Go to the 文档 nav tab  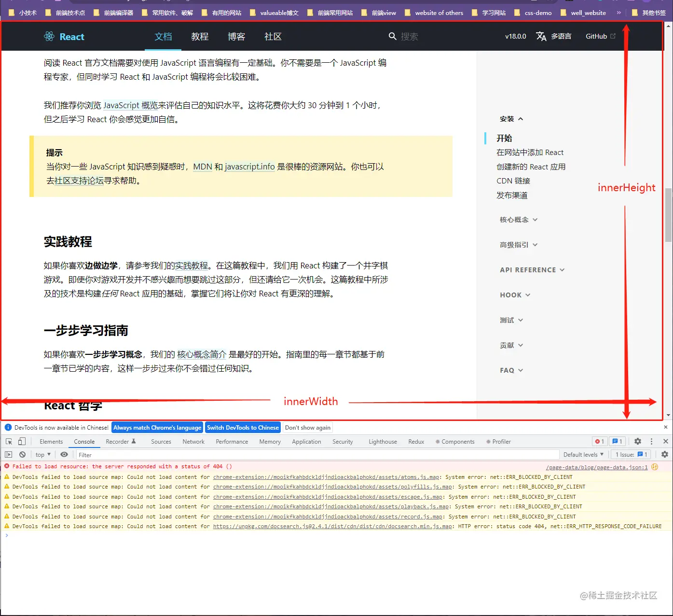pyautogui.click(x=163, y=37)
